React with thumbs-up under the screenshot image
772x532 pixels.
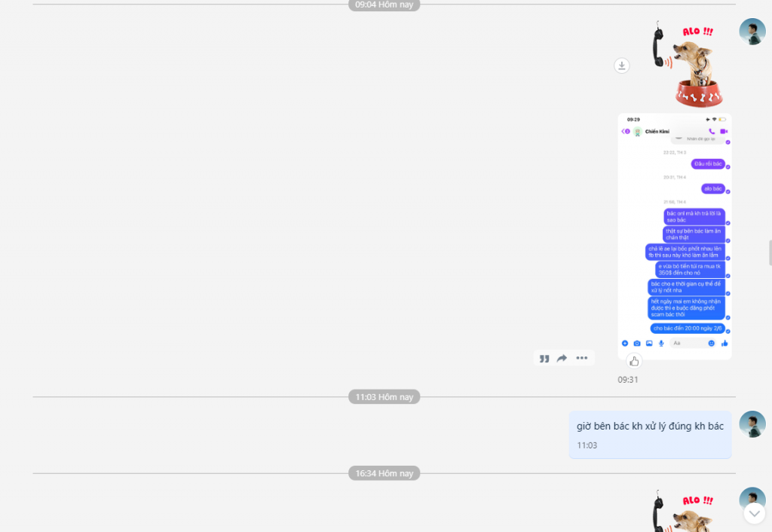coord(634,361)
